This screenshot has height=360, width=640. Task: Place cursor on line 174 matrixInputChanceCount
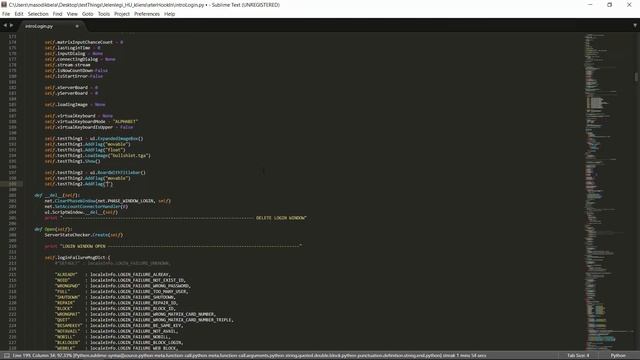point(84,42)
